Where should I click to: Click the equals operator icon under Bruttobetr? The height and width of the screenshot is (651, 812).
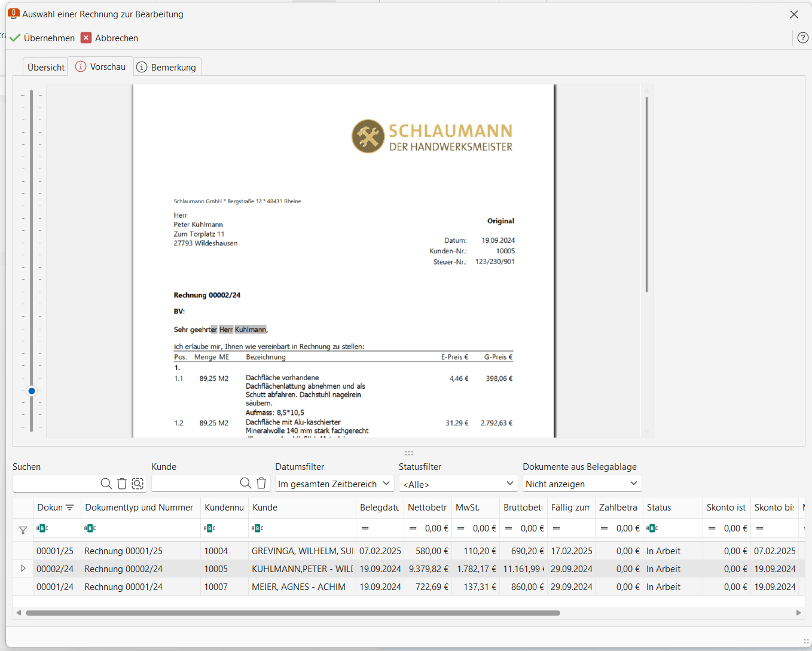pos(508,528)
